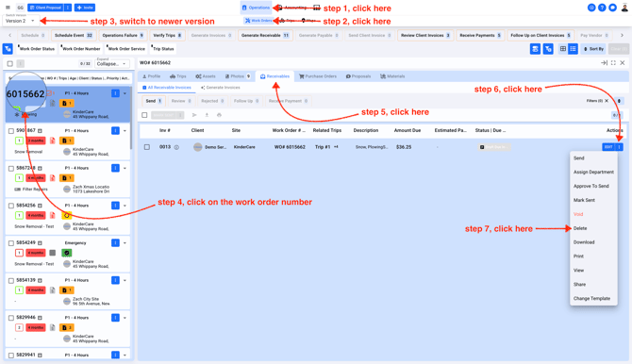Image resolution: width=632 pixels, height=364 pixels.
Task: Tick the select-all invoices checkbox
Action: 144,115
